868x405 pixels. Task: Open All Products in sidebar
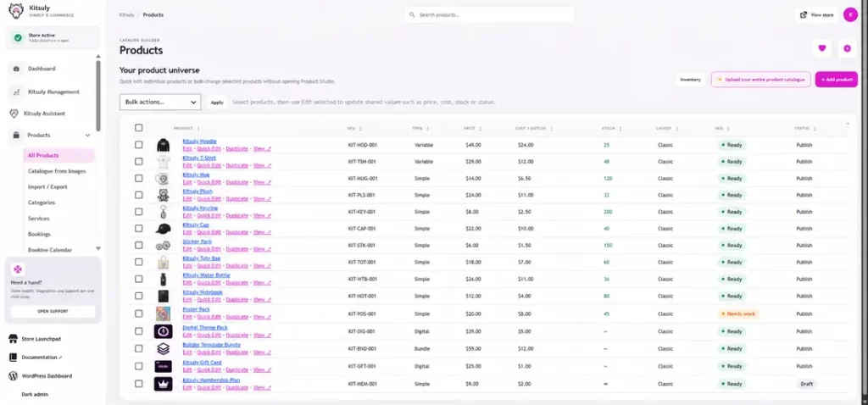[59, 155]
